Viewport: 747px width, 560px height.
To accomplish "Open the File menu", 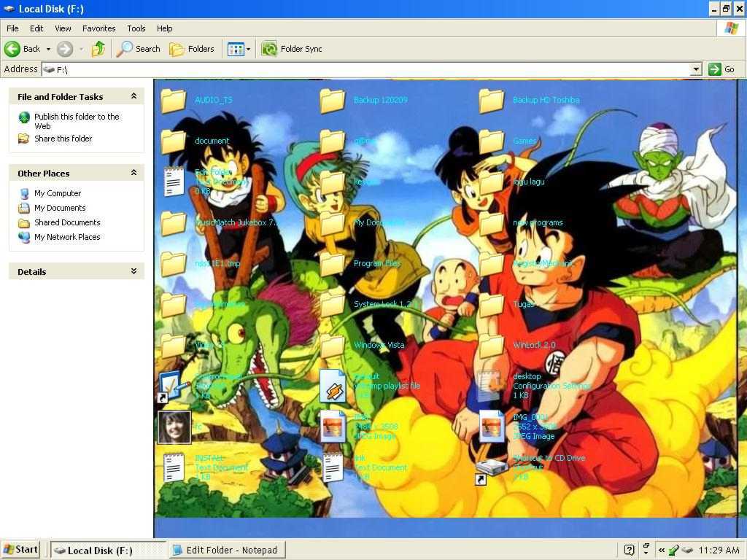I will coord(13,28).
